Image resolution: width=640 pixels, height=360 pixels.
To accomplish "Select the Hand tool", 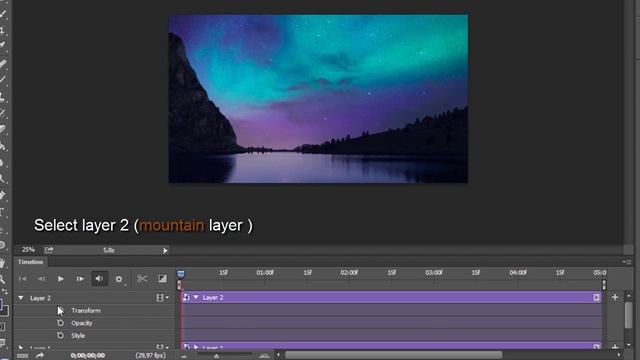I will (x=3, y=262).
